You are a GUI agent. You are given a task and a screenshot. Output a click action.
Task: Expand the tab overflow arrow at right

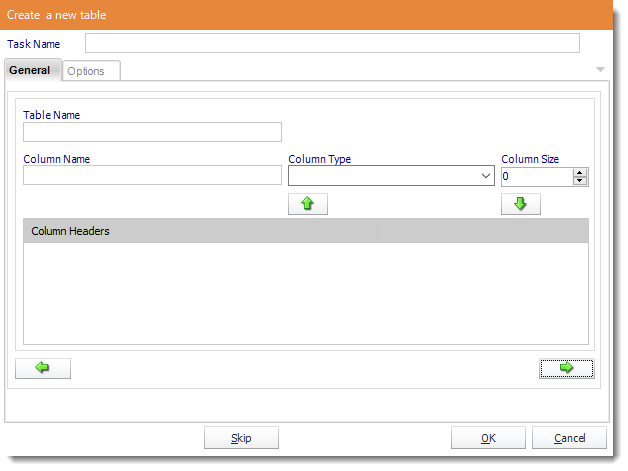click(x=600, y=70)
